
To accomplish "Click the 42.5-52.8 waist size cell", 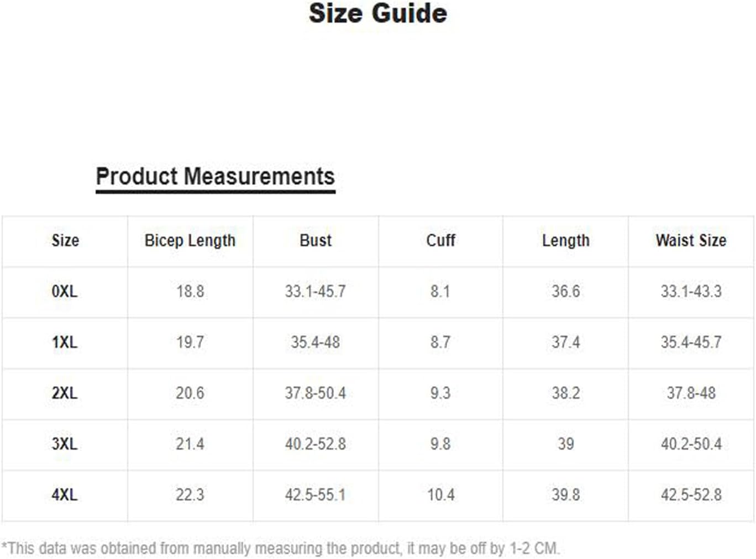I will [x=691, y=494].
